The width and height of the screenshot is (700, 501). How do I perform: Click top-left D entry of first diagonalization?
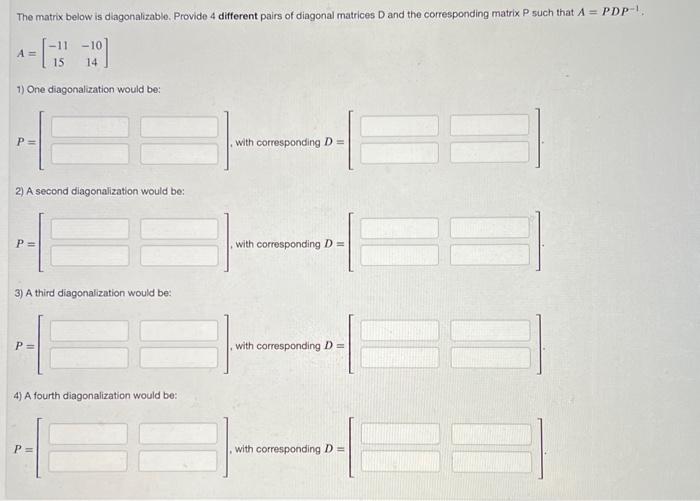(x=399, y=126)
